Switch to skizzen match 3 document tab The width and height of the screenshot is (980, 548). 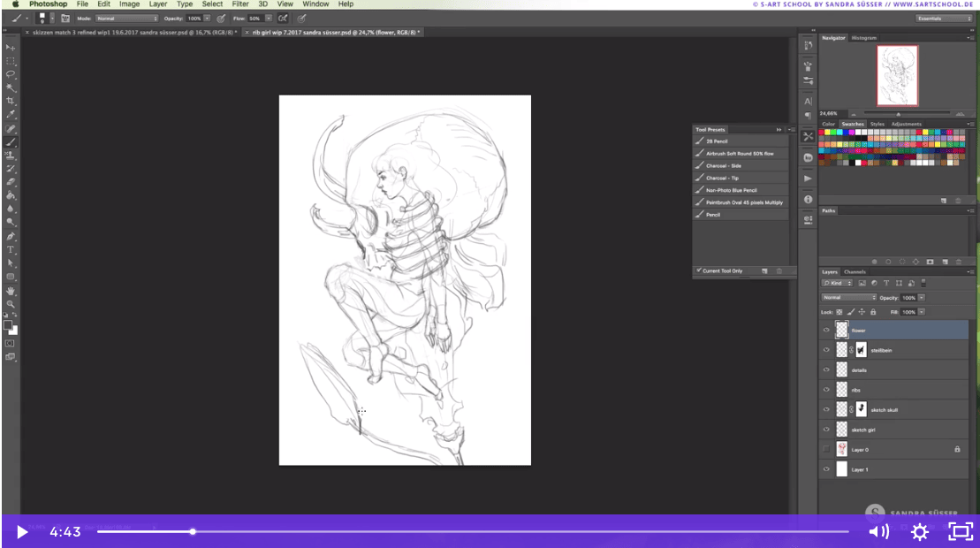132,33
